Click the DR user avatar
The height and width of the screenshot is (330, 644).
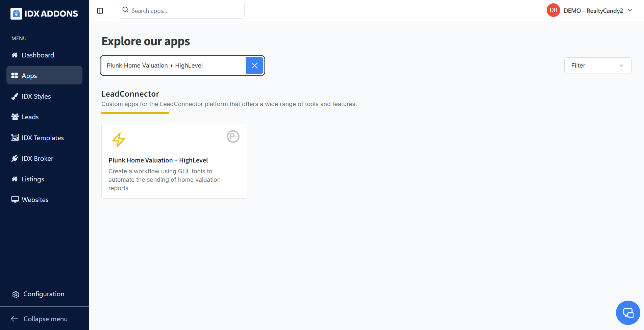553,10
